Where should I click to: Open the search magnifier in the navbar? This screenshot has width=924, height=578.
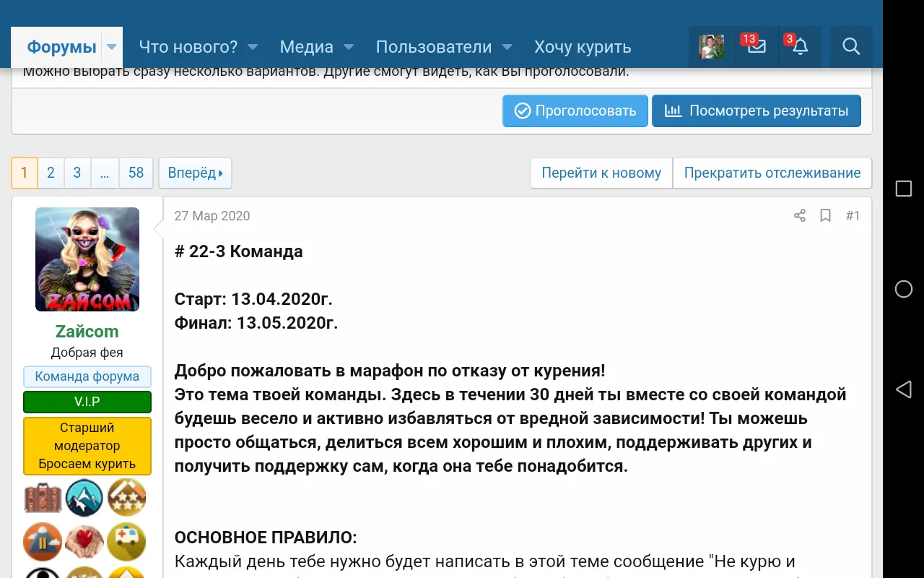click(850, 46)
